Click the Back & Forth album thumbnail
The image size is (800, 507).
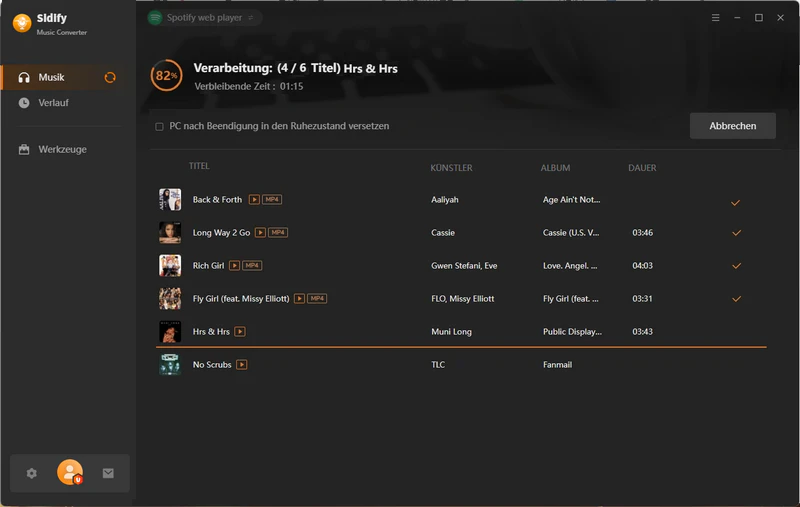click(x=170, y=199)
